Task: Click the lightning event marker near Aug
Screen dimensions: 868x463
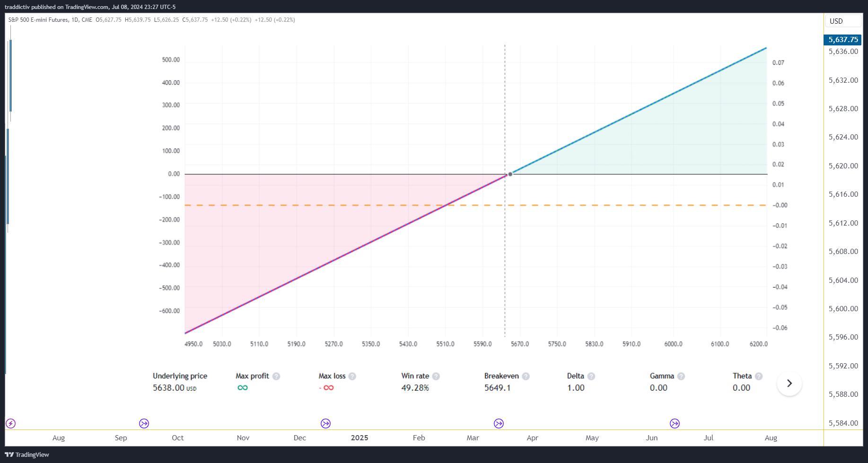Action: tap(10, 423)
